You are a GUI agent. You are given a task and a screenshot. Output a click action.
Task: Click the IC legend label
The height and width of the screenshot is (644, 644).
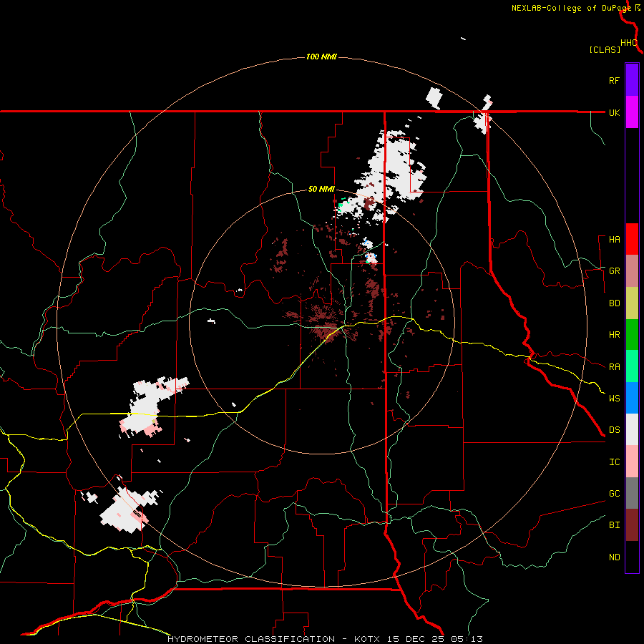point(615,462)
